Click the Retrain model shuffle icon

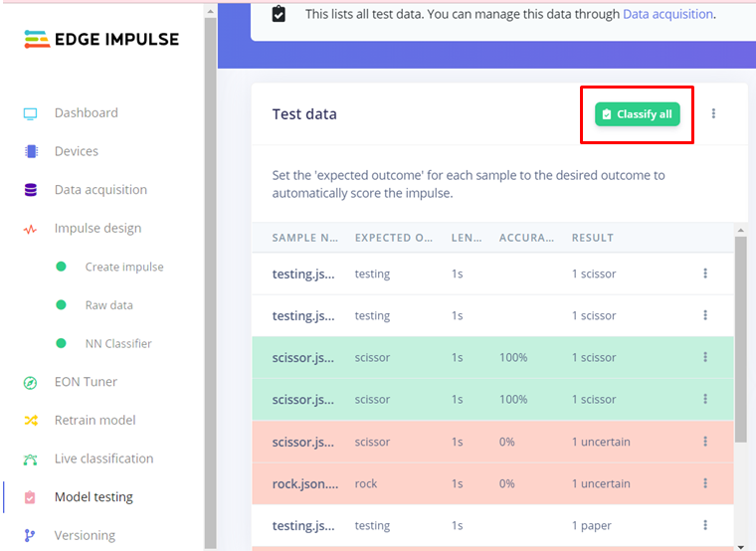(x=31, y=421)
